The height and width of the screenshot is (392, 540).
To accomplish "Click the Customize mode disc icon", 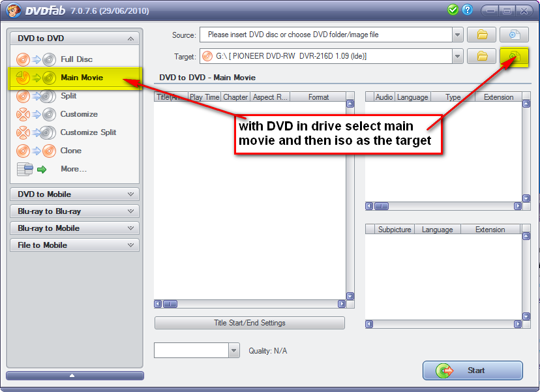I will tap(36, 114).
